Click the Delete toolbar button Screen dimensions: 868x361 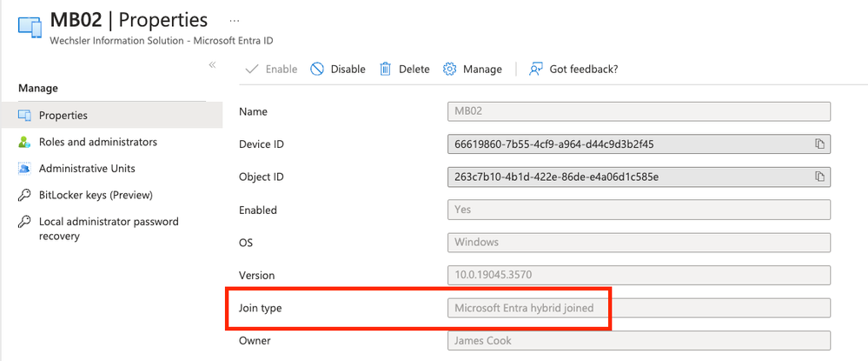pyautogui.click(x=405, y=70)
